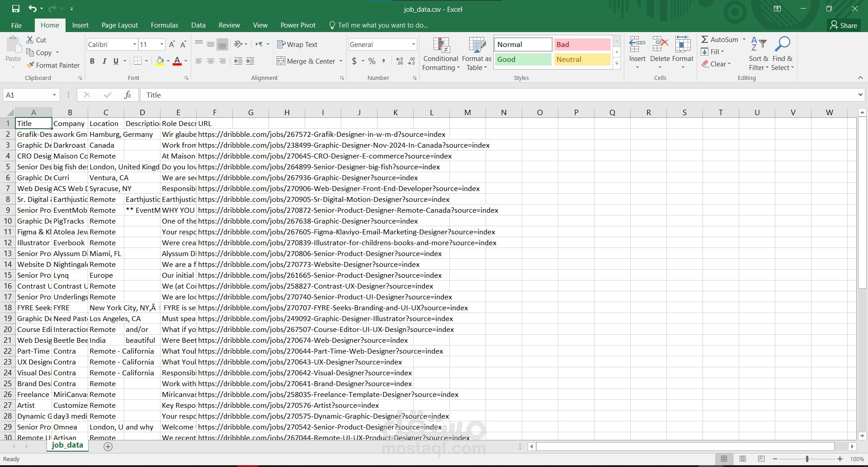Switch to the Formulas ribbon tab
The image size is (868, 467).
coord(165,25)
